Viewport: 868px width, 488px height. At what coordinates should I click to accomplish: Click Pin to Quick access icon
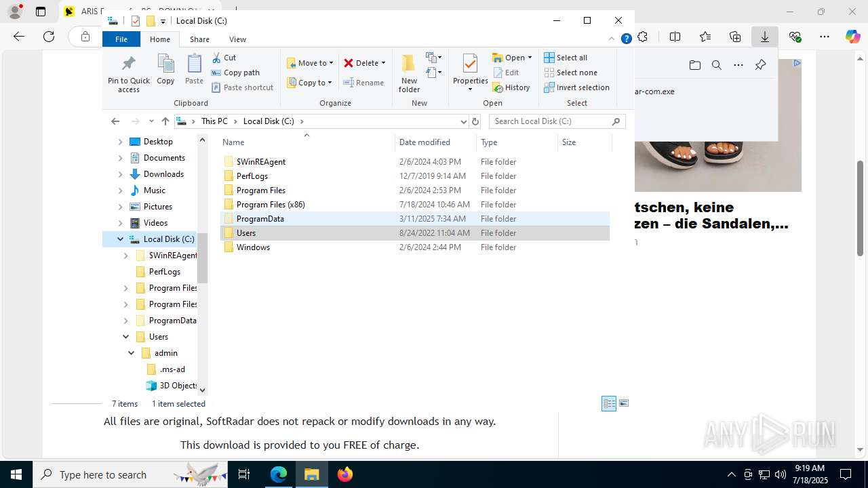(x=128, y=73)
